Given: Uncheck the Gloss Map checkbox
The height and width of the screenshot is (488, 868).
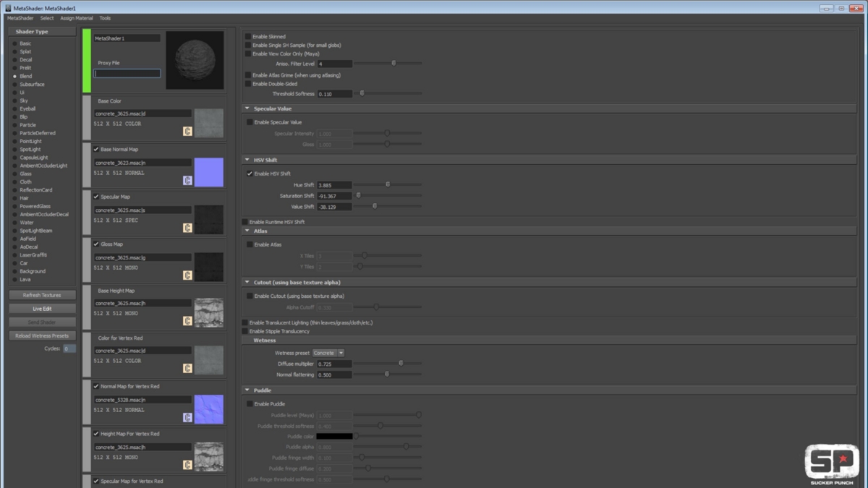Looking at the screenshot, I should [96, 244].
